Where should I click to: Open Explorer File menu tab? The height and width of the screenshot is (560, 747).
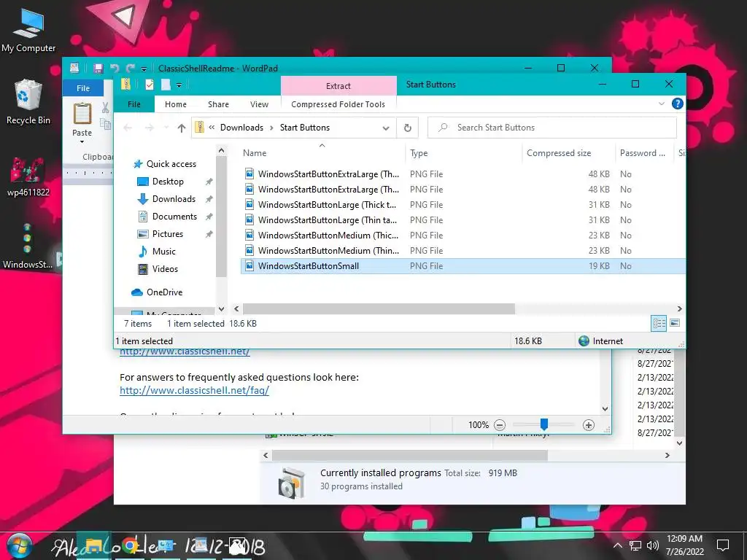pyautogui.click(x=134, y=104)
